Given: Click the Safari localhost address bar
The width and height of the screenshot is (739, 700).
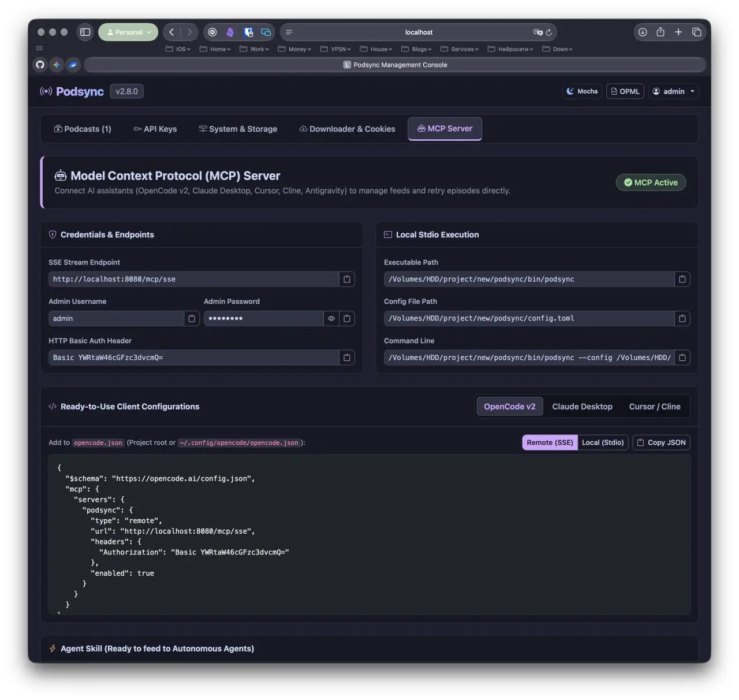Looking at the screenshot, I should [419, 32].
